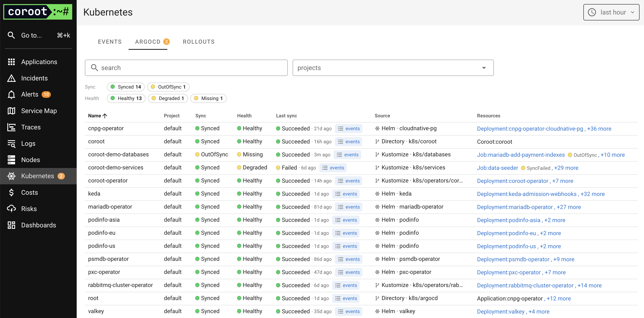Open Incidents via its warning triangle icon
Image resolution: width=644 pixels, height=318 pixels.
click(11, 78)
